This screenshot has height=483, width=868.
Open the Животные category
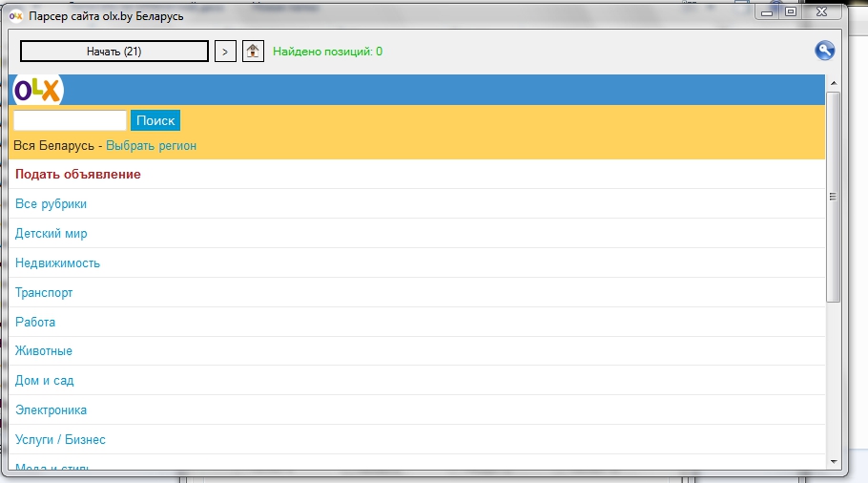44,350
